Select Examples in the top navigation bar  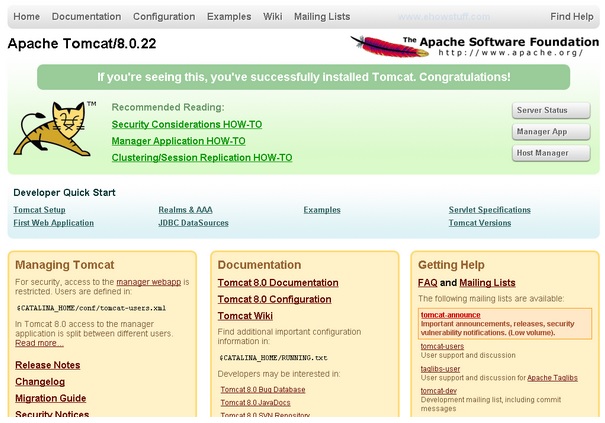coord(229,17)
